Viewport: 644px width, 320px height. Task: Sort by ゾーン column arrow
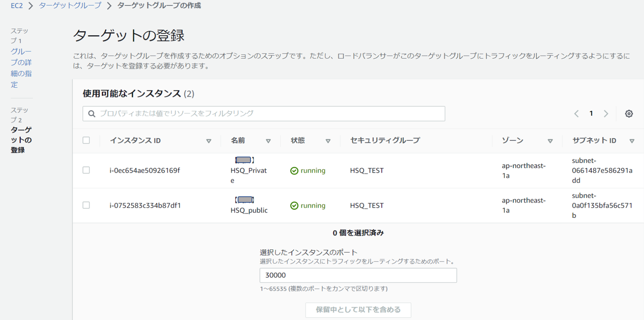pos(550,141)
